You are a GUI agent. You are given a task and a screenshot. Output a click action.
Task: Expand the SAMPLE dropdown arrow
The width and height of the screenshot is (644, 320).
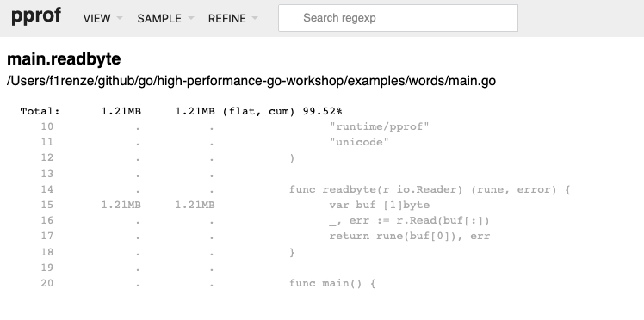(190, 18)
